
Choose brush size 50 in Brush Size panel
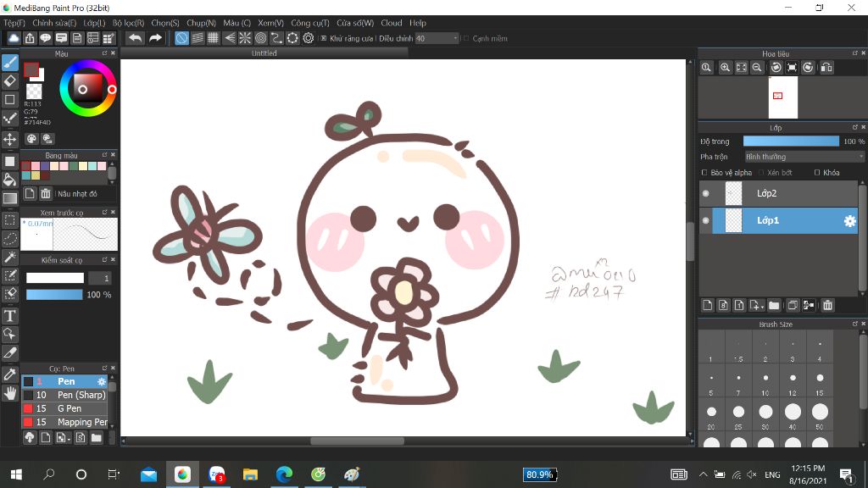(x=820, y=417)
